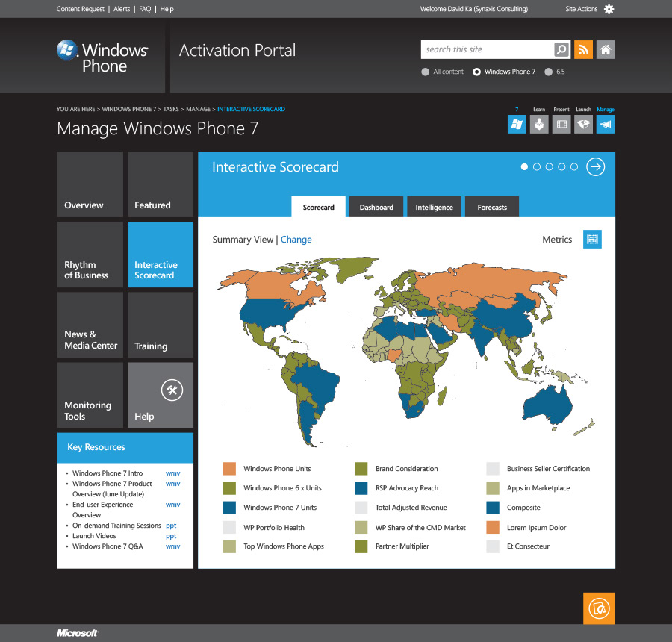This screenshot has width=672, height=642.
Task: Go to the fourth carousel dot
Action: click(x=561, y=166)
